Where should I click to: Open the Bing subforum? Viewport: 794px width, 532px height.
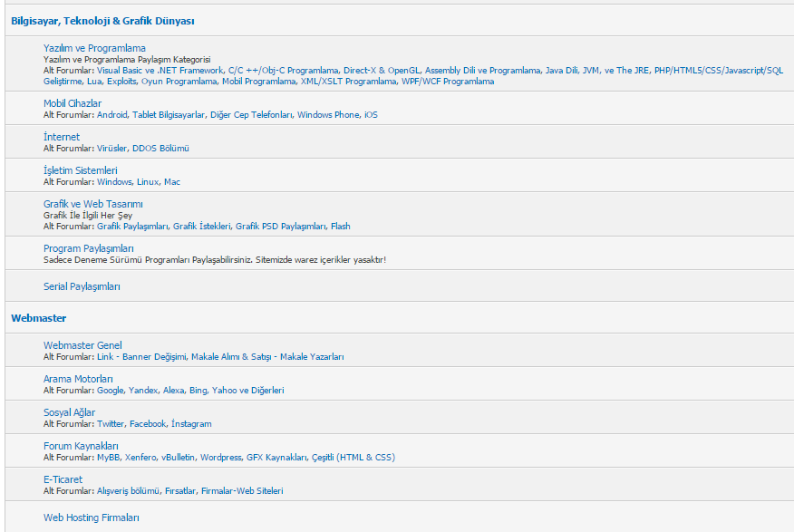198,391
